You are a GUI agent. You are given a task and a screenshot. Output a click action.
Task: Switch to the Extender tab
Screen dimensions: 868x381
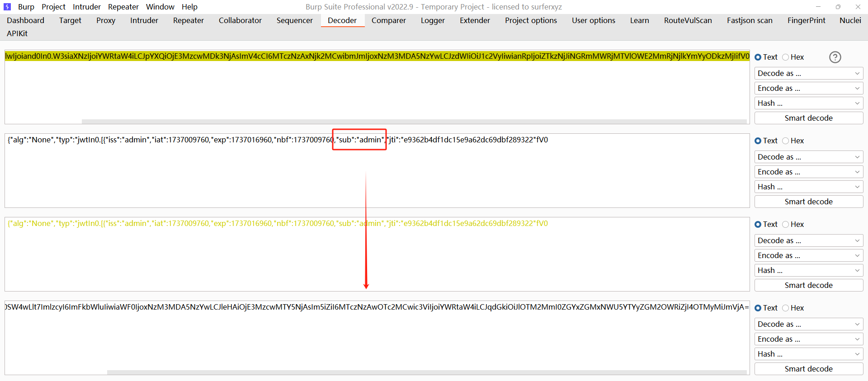pos(475,20)
